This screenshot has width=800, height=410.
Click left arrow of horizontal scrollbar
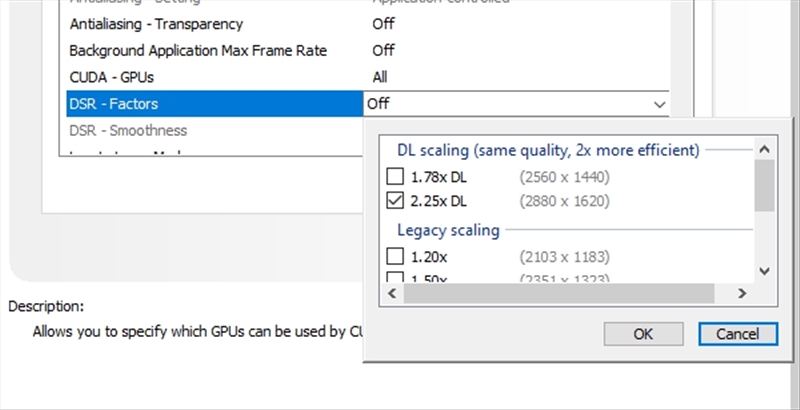click(392, 294)
